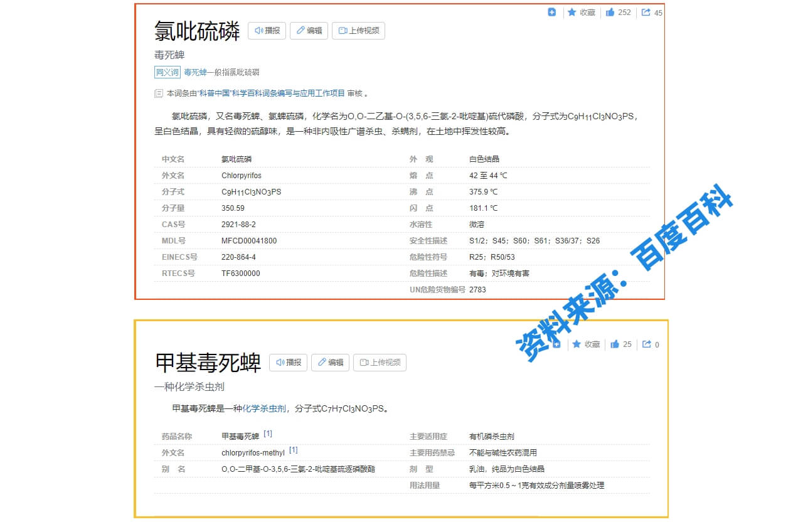Image resolution: width=803 pixels, height=532 pixels.
Task: Toggle the 收藏 star for 氯吡硫磷
Action: [x=572, y=12]
